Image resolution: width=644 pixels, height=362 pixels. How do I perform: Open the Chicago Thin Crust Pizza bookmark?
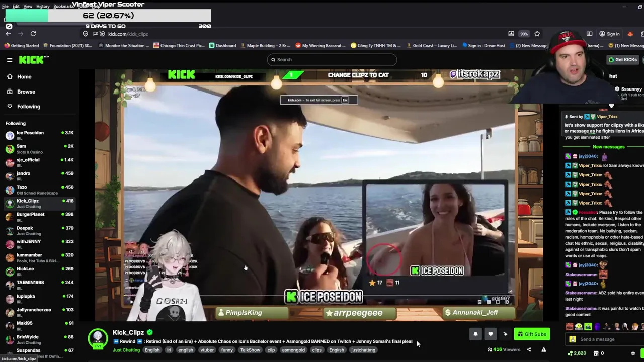click(179, 46)
